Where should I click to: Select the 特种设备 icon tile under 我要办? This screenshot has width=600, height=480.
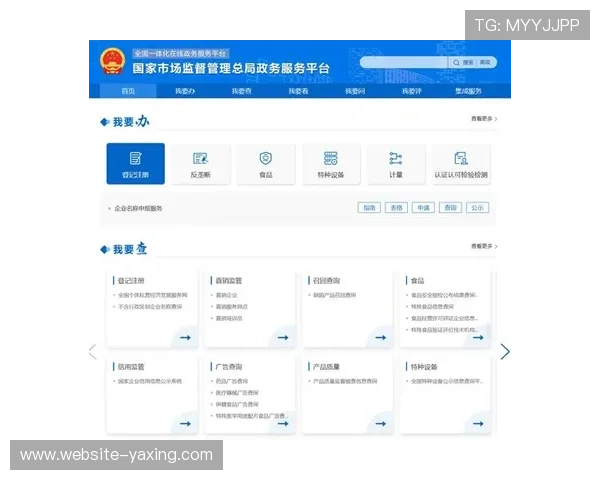tap(331, 164)
